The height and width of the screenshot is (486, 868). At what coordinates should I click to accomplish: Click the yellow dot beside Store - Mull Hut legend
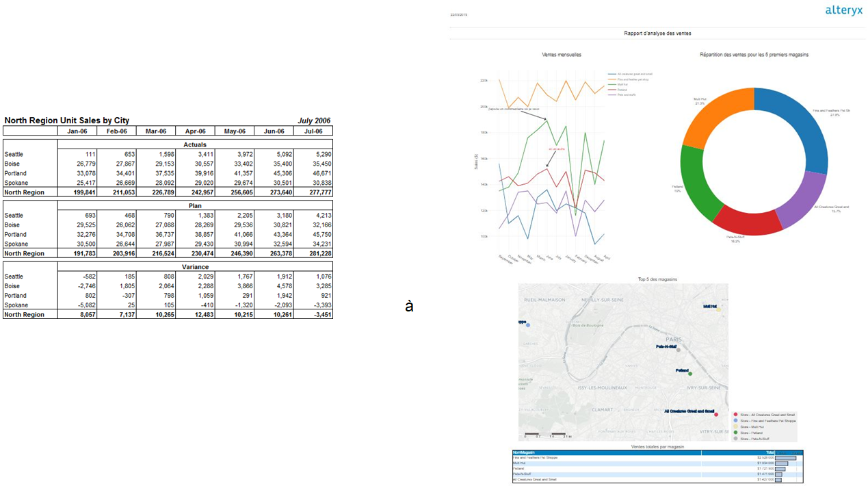(735, 426)
